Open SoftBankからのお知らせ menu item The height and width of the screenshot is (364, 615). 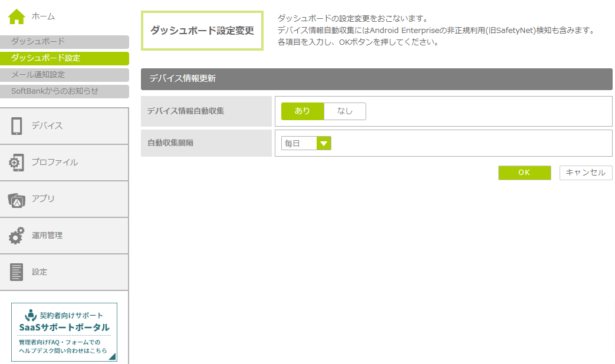tap(64, 91)
